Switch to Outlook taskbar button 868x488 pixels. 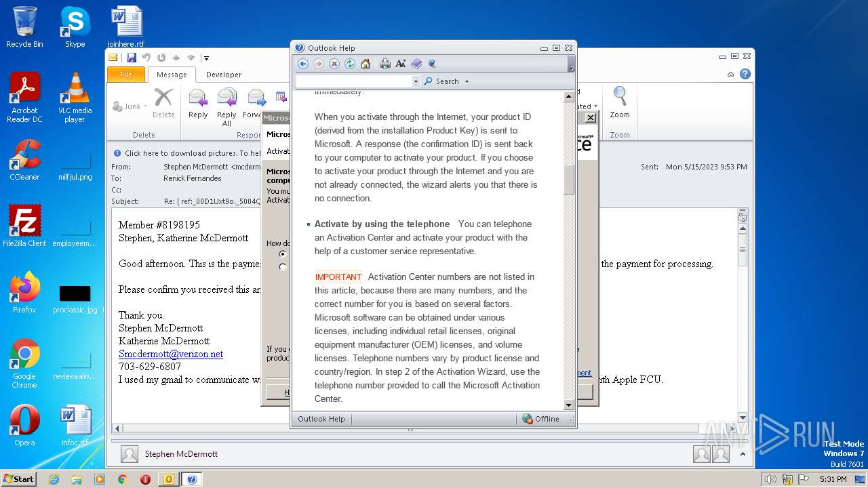coord(169,479)
